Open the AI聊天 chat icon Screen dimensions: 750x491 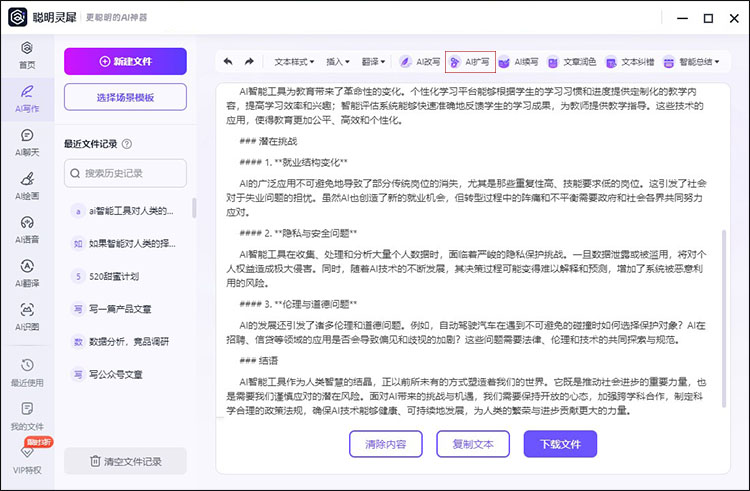[x=27, y=135]
